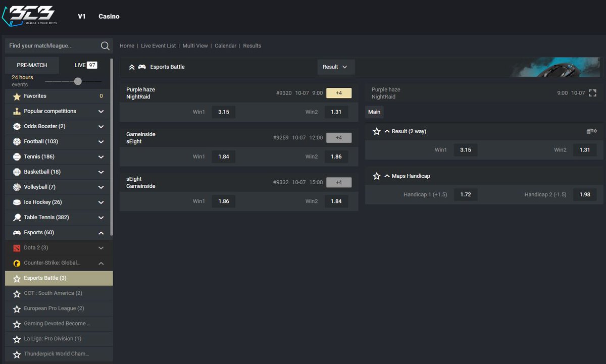Open Casino in top navigation

pos(109,16)
